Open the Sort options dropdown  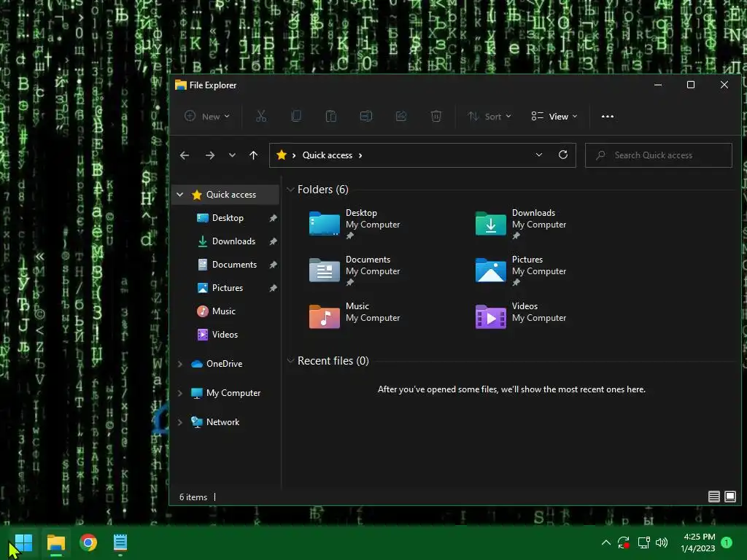point(489,116)
